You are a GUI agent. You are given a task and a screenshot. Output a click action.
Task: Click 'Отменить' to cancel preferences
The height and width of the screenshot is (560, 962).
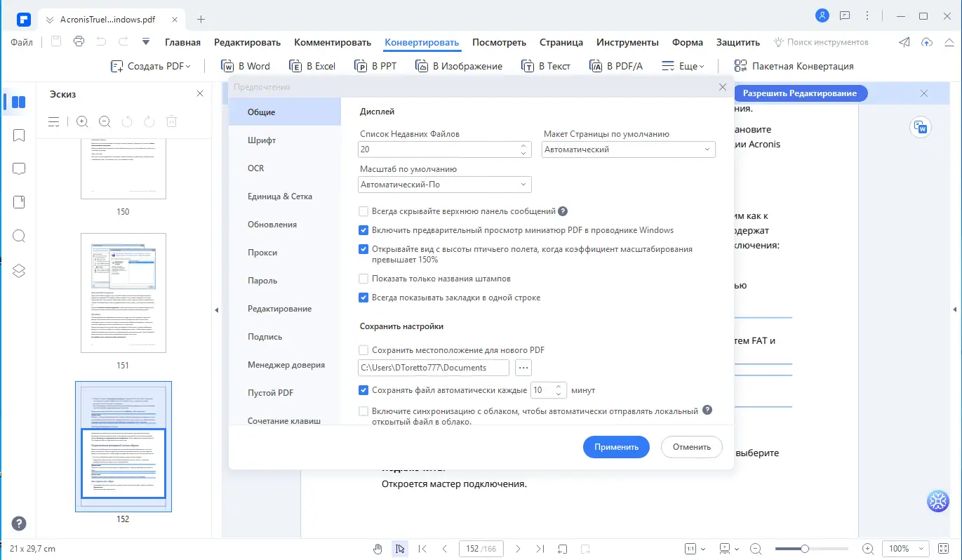click(692, 447)
